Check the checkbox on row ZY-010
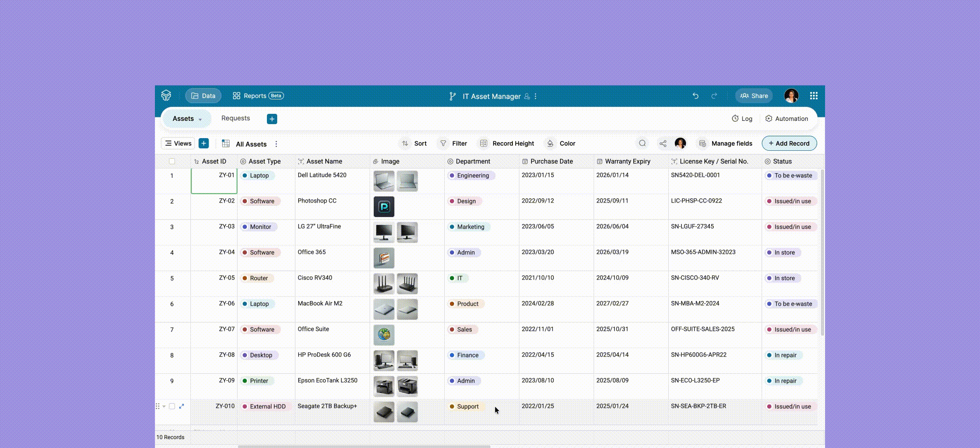The height and width of the screenshot is (448, 980). click(x=172, y=406)
